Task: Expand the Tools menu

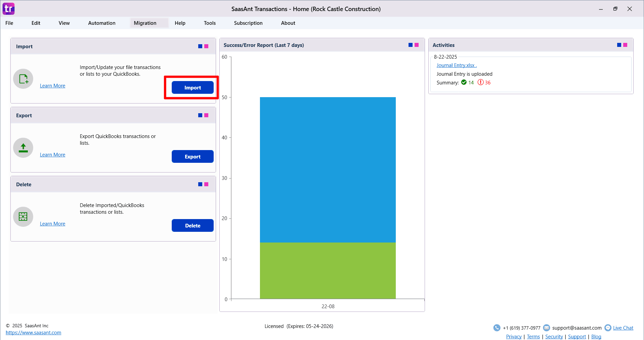Action: click(210, 23)
